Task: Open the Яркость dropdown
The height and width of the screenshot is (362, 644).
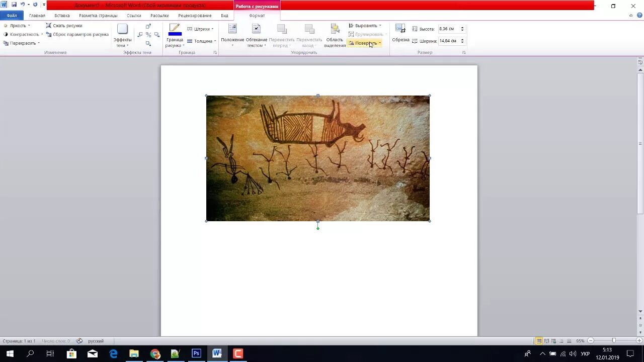Action: pos(17,26)
